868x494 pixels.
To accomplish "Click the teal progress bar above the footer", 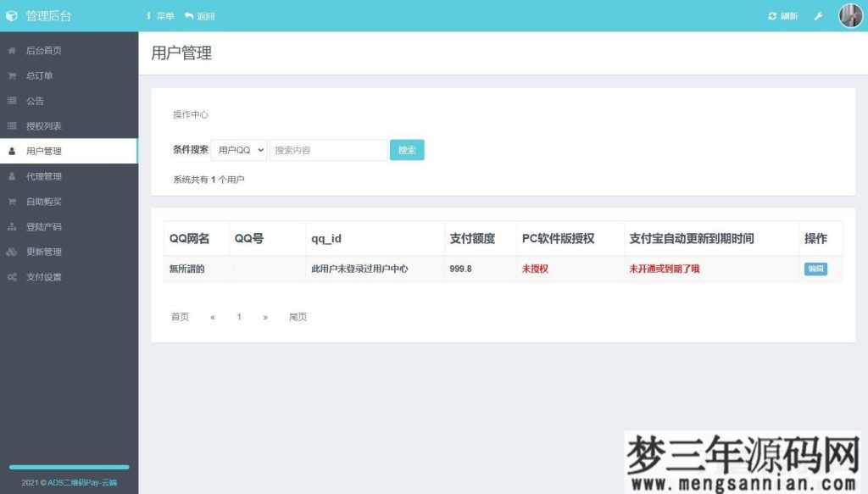I will [x=68, y=466].
